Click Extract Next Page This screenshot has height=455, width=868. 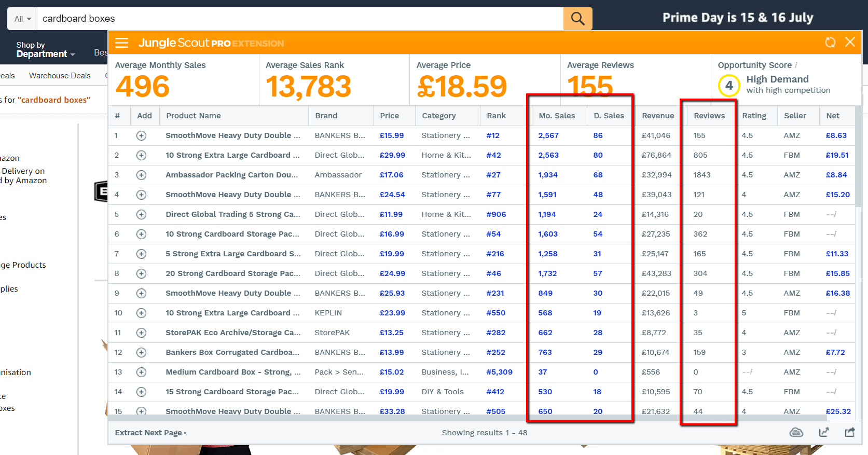(150, 433)
